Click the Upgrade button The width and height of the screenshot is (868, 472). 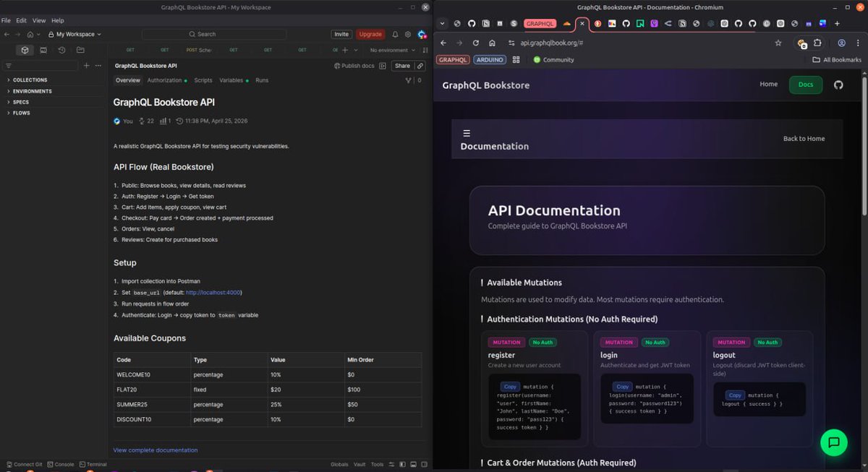pos(370,34)
